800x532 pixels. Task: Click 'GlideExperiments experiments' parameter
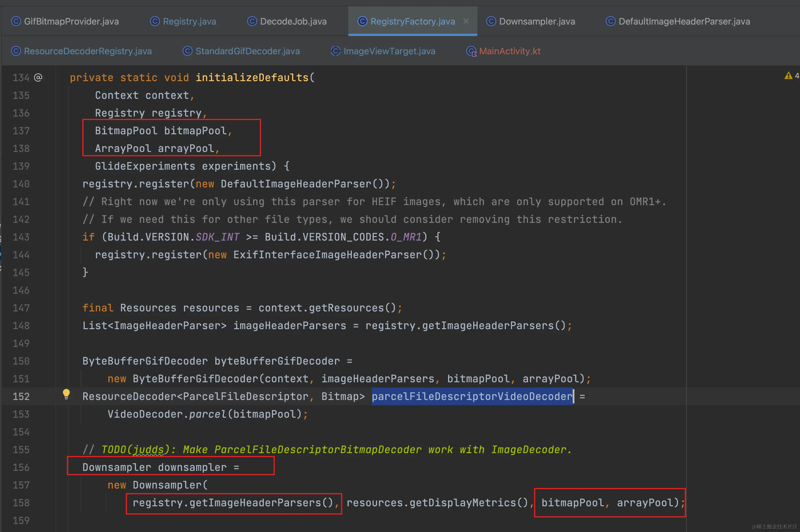(183, 166)
